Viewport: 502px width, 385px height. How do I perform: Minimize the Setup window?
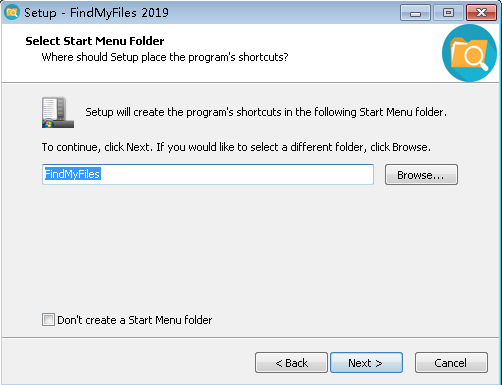tap(415, 13)
